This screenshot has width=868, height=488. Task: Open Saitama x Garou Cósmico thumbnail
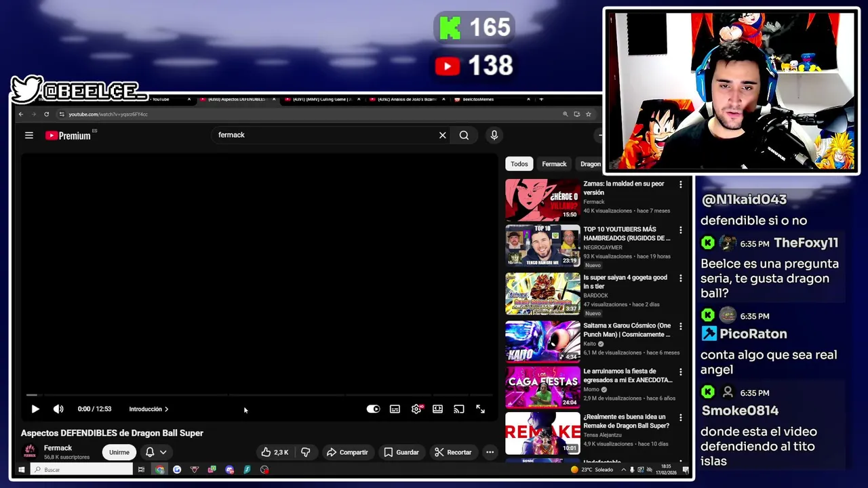542,341
